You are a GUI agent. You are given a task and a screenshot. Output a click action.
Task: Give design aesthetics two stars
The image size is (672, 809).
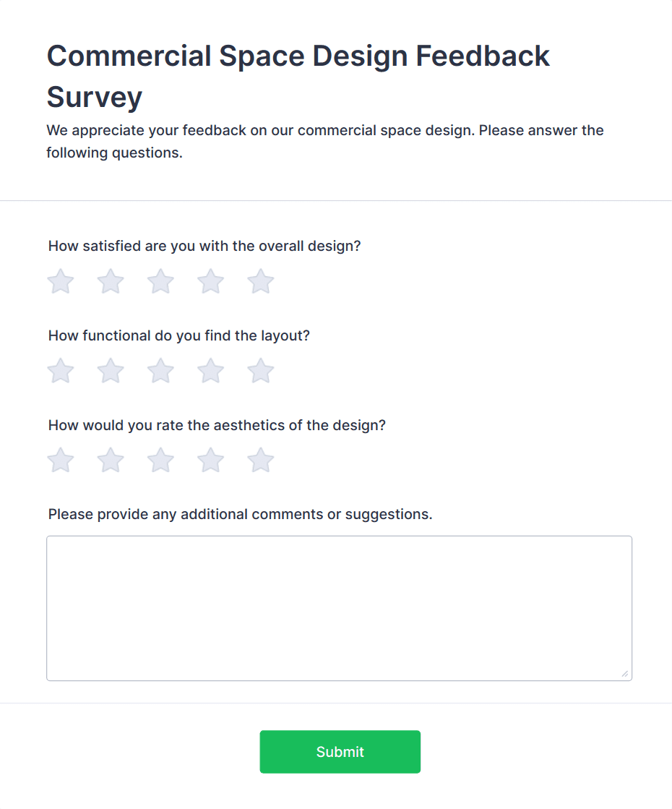(111, 461)
